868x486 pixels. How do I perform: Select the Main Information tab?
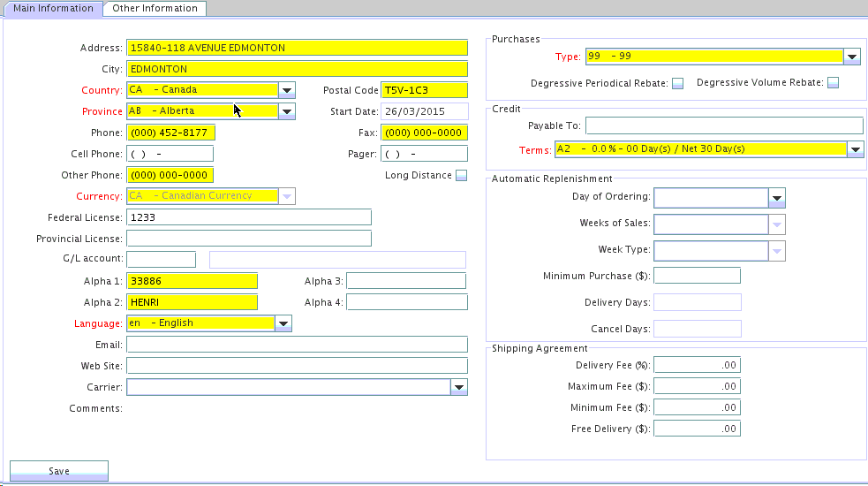[x=53, y=9]
